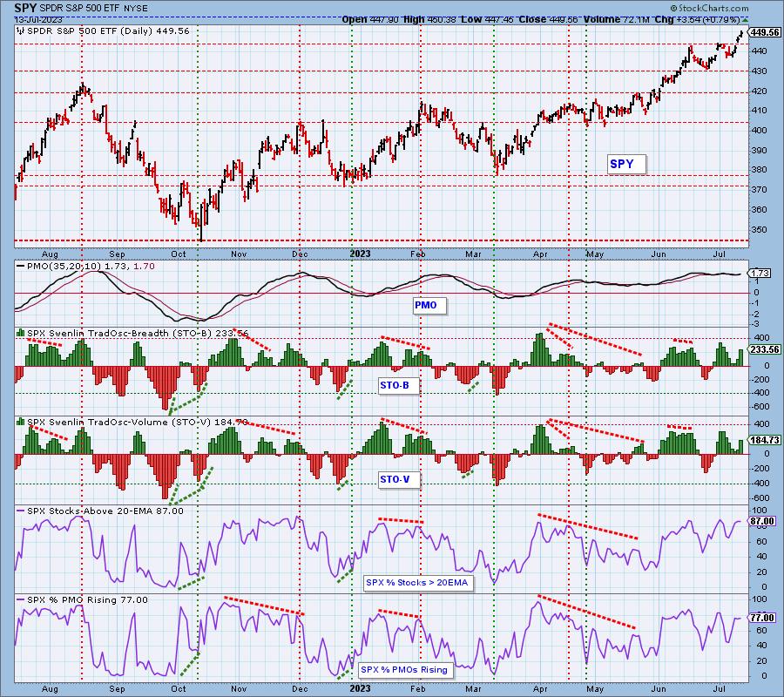Click the 400 label on the price axis
This screenshot has height=697, width=784.
click(759, 130)
